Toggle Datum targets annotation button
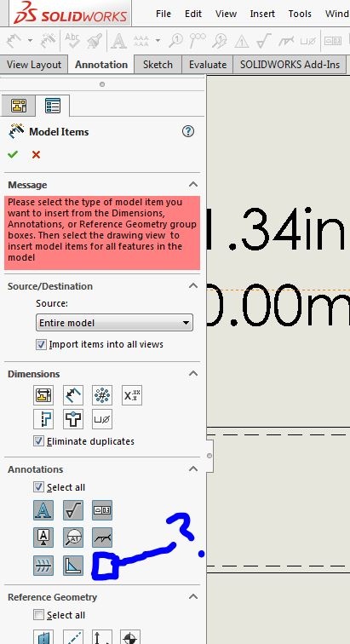350x644 pixels. coord(73,538)
